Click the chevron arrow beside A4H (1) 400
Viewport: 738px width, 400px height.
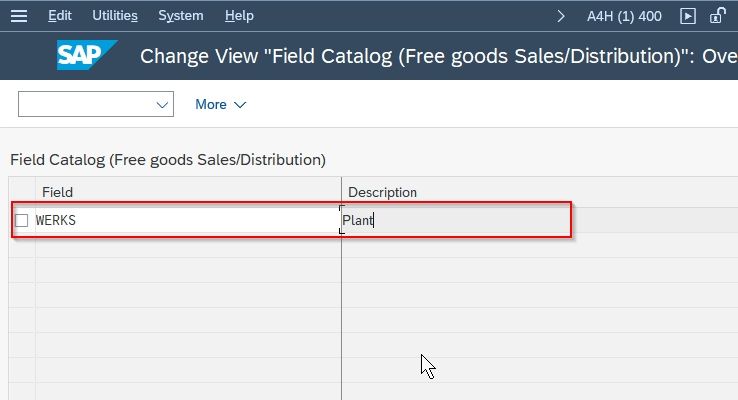pos(561,16)
